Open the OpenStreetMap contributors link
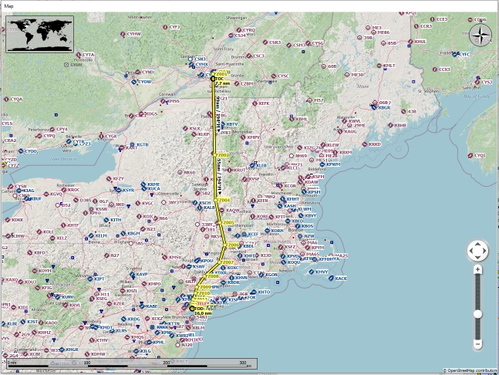This screenshot has height=375, width=499. coord(470,370)
